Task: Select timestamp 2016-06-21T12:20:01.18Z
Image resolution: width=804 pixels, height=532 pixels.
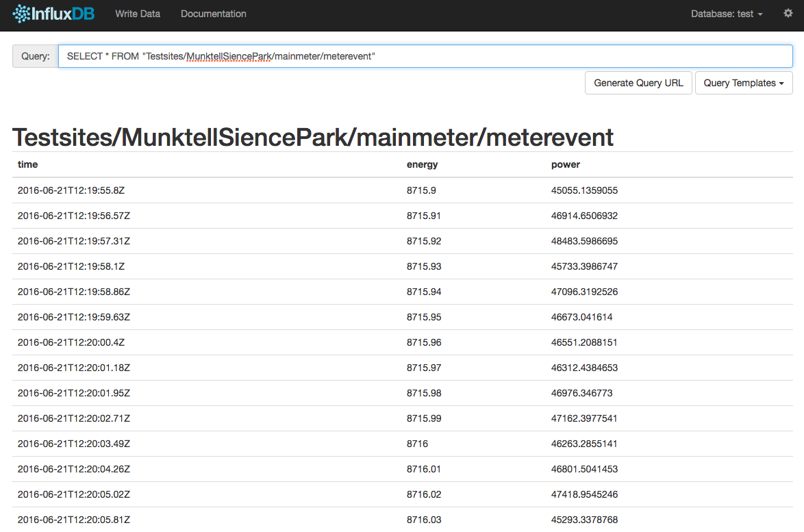Action: pos(74,368)
